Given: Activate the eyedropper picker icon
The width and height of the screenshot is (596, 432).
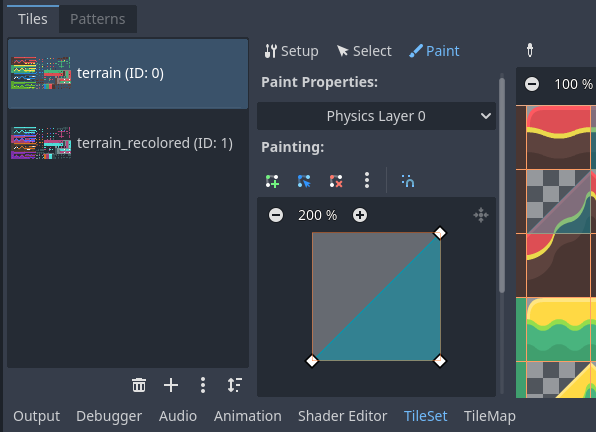Looking at the screenshot, I should coord(530,50).
